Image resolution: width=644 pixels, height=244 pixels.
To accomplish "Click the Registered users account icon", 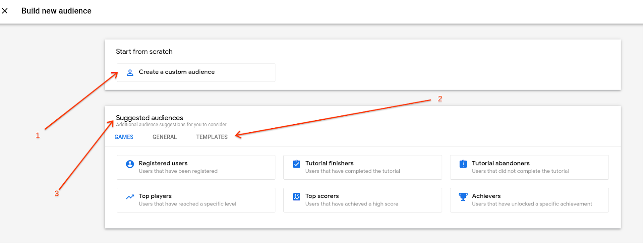I will (130, 164).
